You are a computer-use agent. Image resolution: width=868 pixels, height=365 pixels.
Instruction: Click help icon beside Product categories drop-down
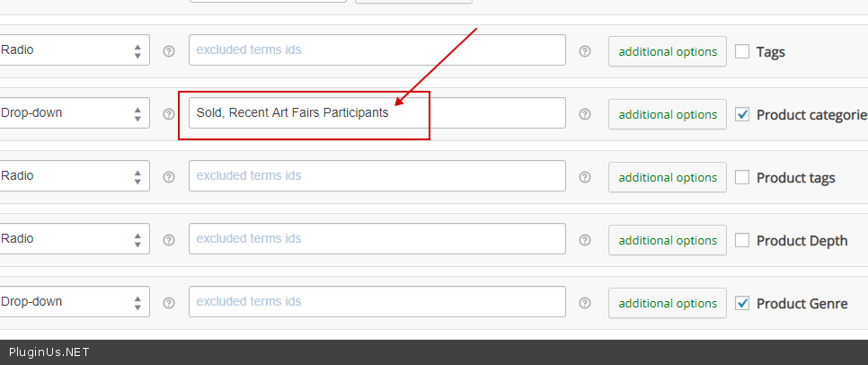coord(169,114)
